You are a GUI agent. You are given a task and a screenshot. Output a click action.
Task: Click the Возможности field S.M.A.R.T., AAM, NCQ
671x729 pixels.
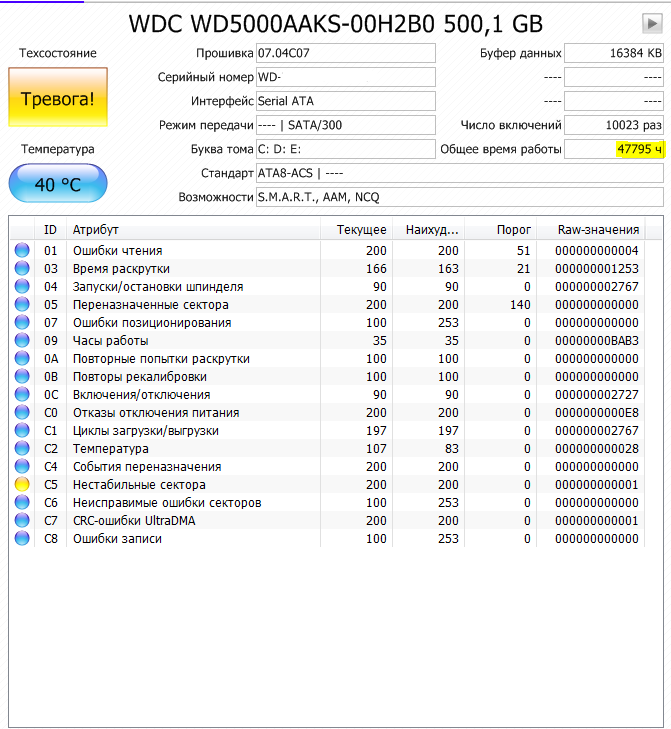click(x=459, y=198)
